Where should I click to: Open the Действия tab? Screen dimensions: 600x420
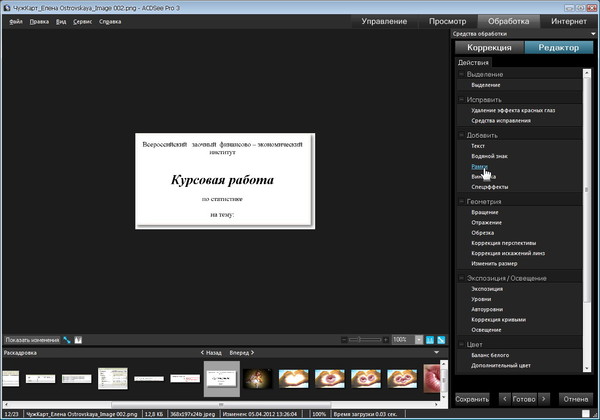click(473, 62)
